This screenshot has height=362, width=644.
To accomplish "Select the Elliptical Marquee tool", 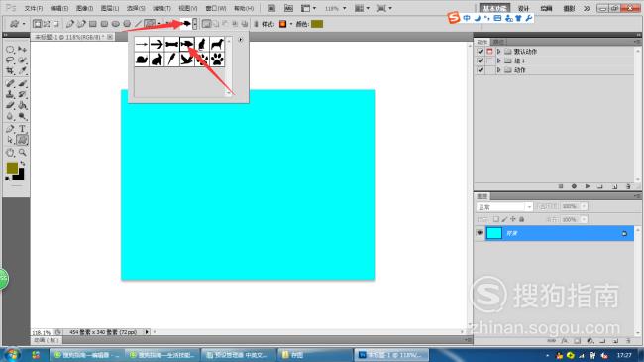I will click(x=10, y=50).
